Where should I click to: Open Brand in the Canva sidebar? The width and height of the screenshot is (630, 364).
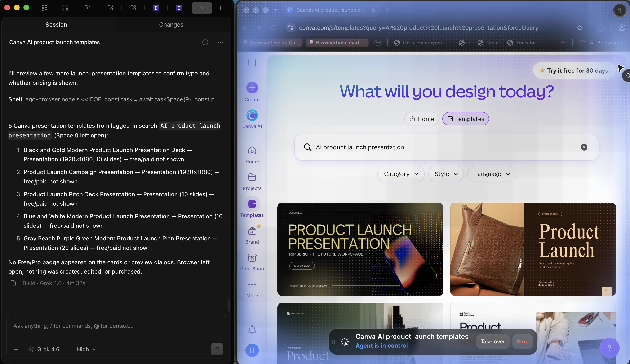click(252, 235)
